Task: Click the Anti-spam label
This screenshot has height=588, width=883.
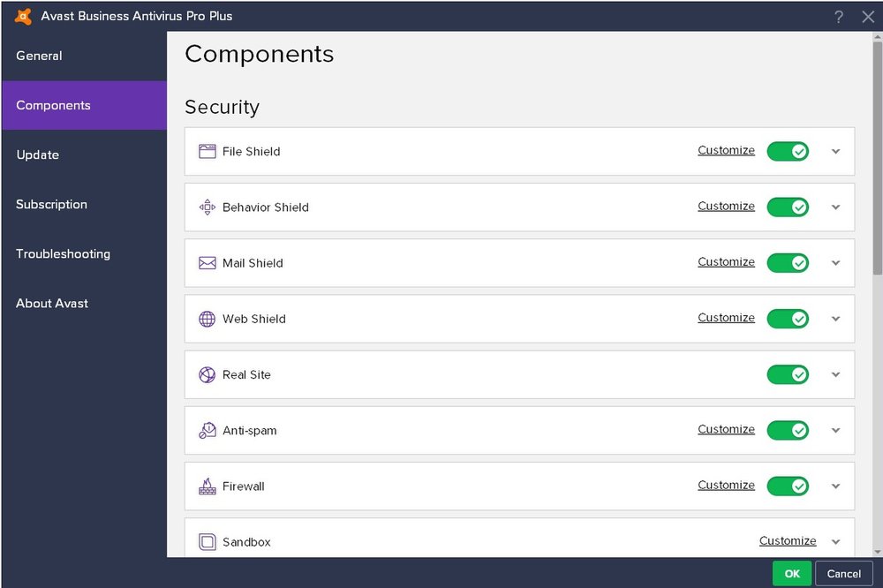Action: tap(250, 430)
